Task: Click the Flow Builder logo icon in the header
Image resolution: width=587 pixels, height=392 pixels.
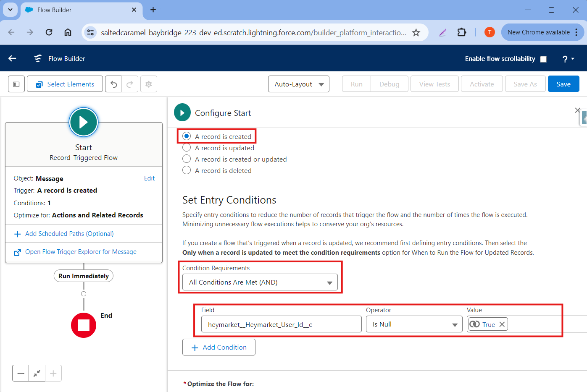Action: click(x=38, y=58)
